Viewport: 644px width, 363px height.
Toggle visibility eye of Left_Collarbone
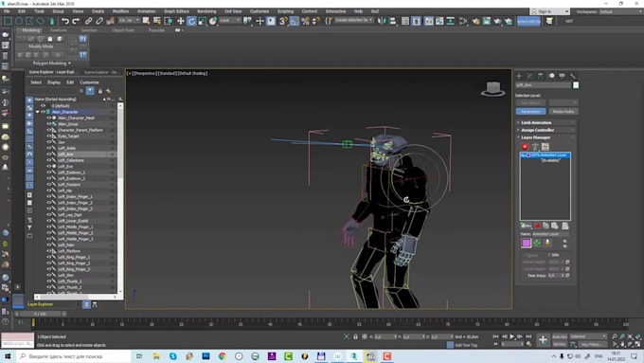tap(48, 160)
